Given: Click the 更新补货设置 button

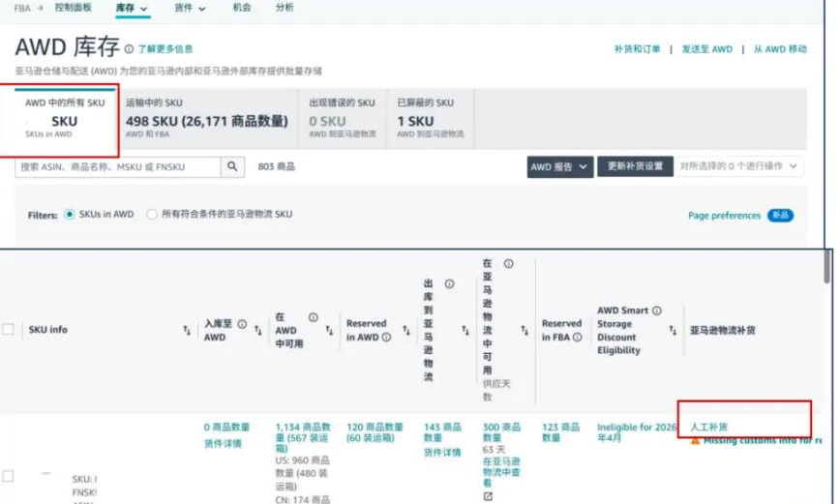Looking at the screenshot, I should pyautogui.click(x=635, y=166).
